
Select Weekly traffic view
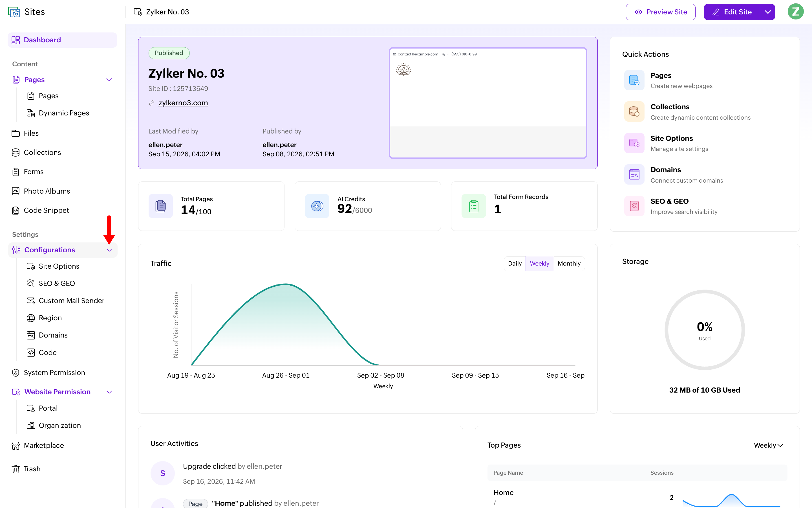point(540,264)
